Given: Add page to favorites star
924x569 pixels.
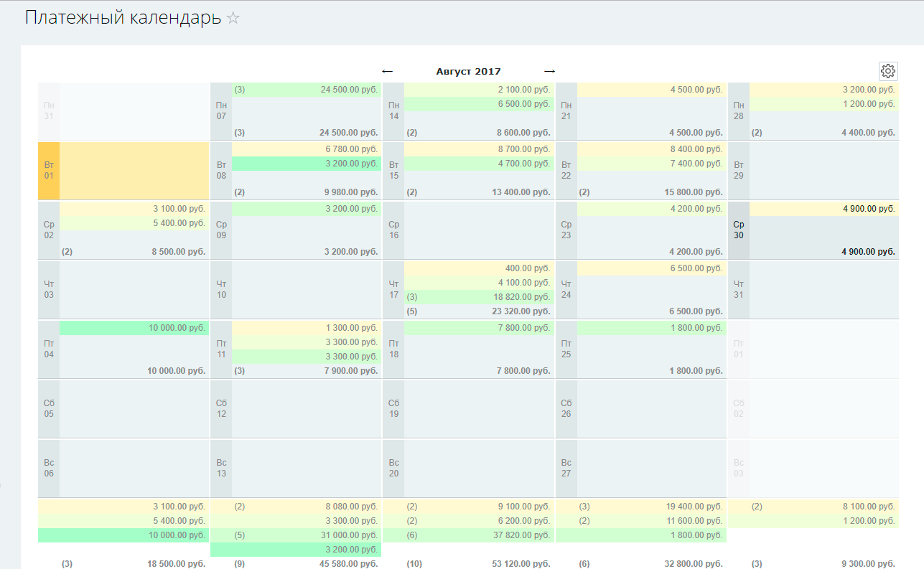Looking at the screenshot, I should pos(233,19).
